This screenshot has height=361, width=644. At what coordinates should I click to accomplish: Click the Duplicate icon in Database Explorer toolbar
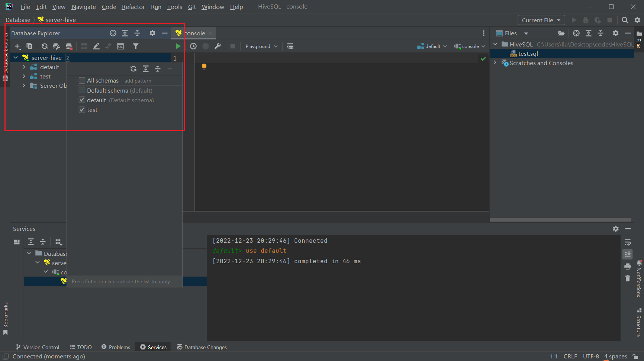pos(29,46)
